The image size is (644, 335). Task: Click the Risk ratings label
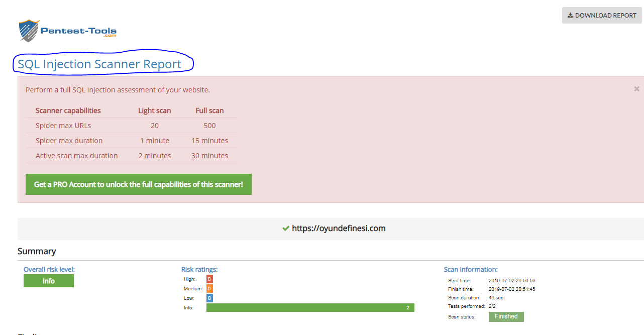click(199, 270)
